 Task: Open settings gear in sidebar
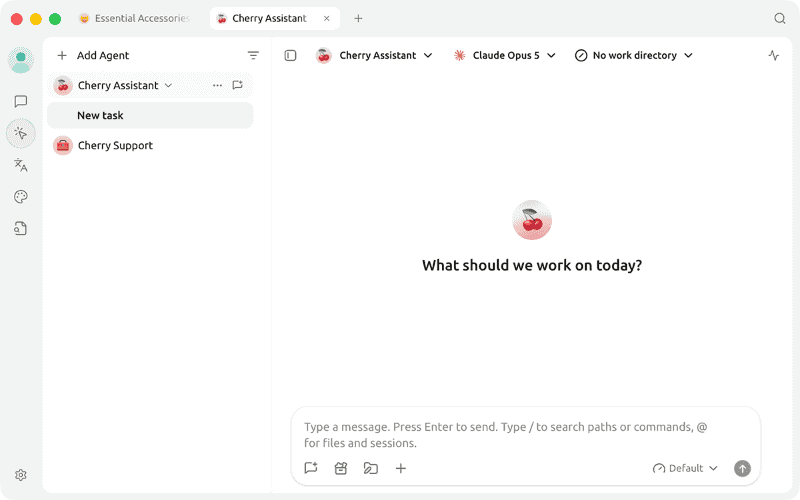(21, 475)
